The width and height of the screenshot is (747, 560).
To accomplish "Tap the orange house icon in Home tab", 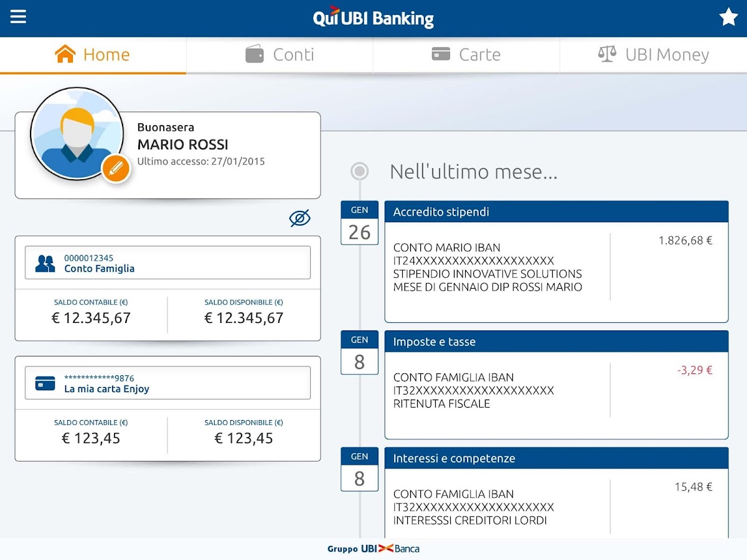I will (x=65, y=54).
